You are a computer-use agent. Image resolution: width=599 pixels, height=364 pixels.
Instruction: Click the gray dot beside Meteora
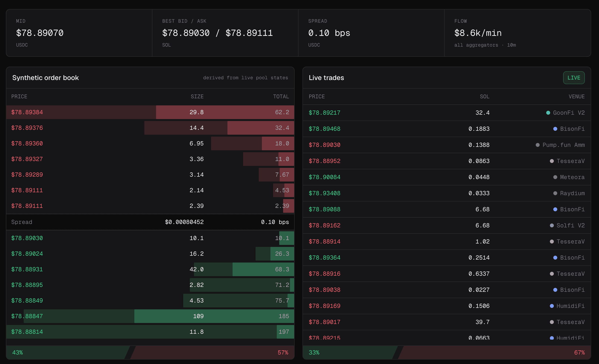pyautogui.click(x=555, y=177)
